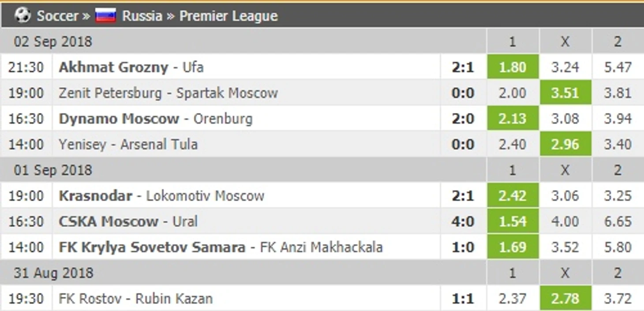Viewport: 644px width, 311px height.
Task: Open Zenit Petersburg - Spartak Moscow match
Action: (168, 93)
